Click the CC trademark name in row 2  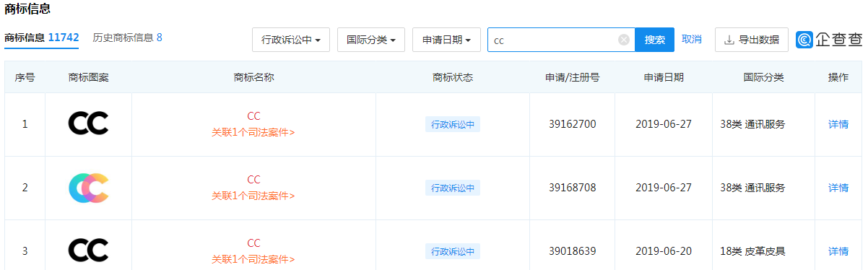[x=253, y=180]
